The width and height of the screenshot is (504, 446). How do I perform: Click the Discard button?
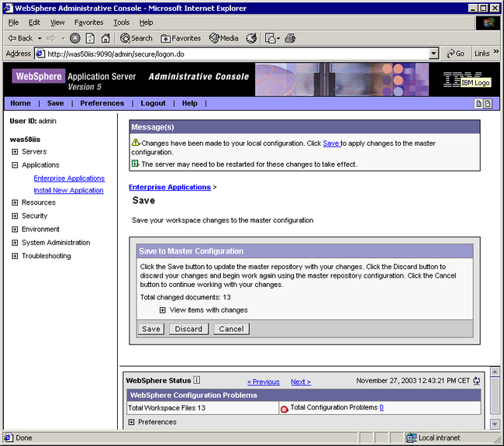(188, 329)
